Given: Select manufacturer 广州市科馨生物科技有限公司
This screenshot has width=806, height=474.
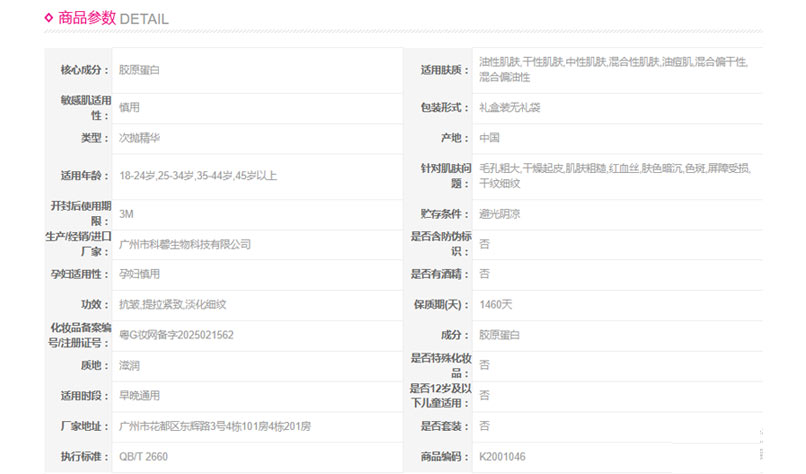Looking at the screenshot, I should click(184, 244).
